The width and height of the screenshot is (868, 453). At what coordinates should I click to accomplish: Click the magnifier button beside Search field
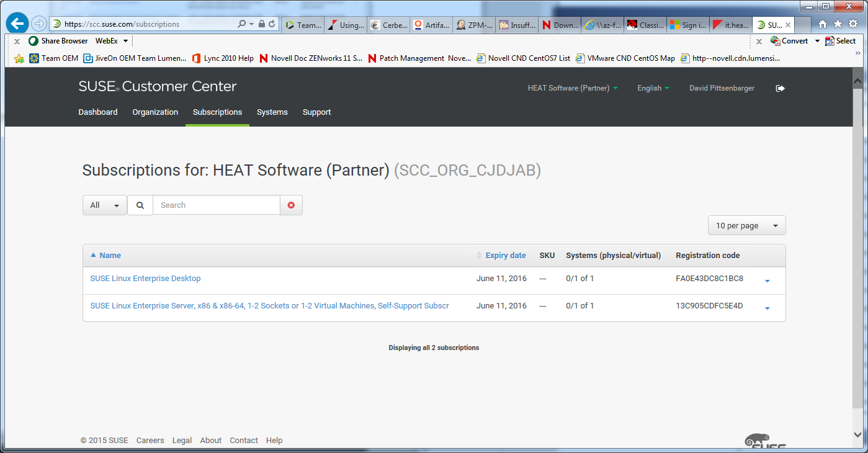(x=140, y=205)
